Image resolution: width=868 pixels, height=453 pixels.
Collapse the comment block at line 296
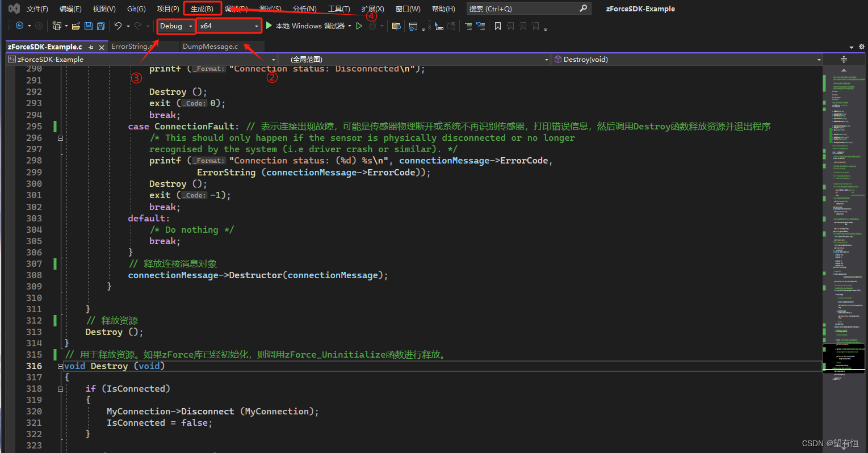point(60,138)
